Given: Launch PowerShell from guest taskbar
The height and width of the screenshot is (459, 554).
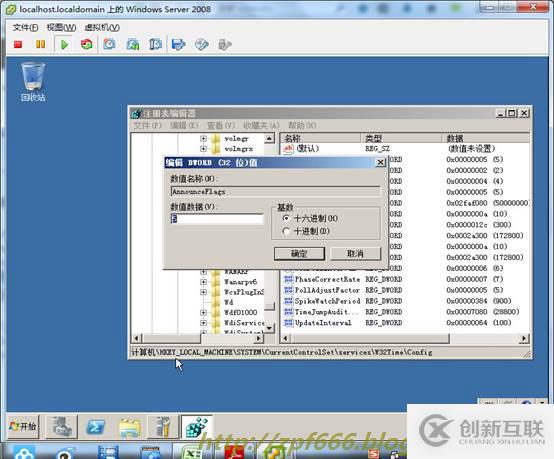Looking at the screenshot, I should 95,426.
